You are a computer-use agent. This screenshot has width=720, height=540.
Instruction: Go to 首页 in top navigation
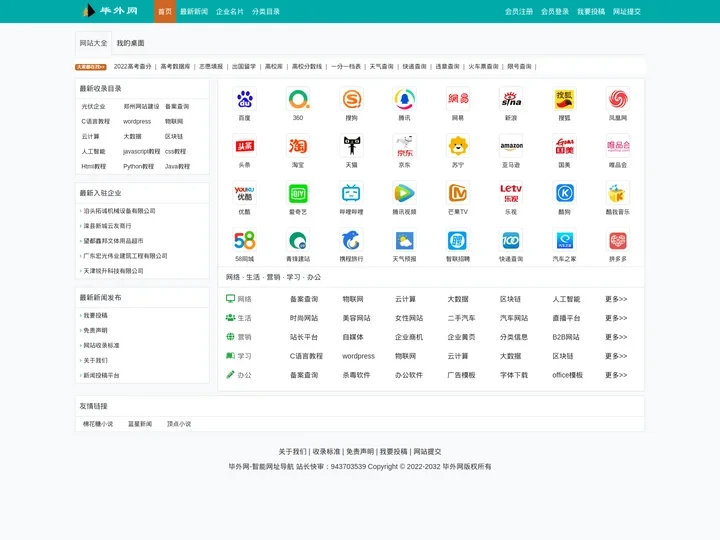(x=165, y=11)
